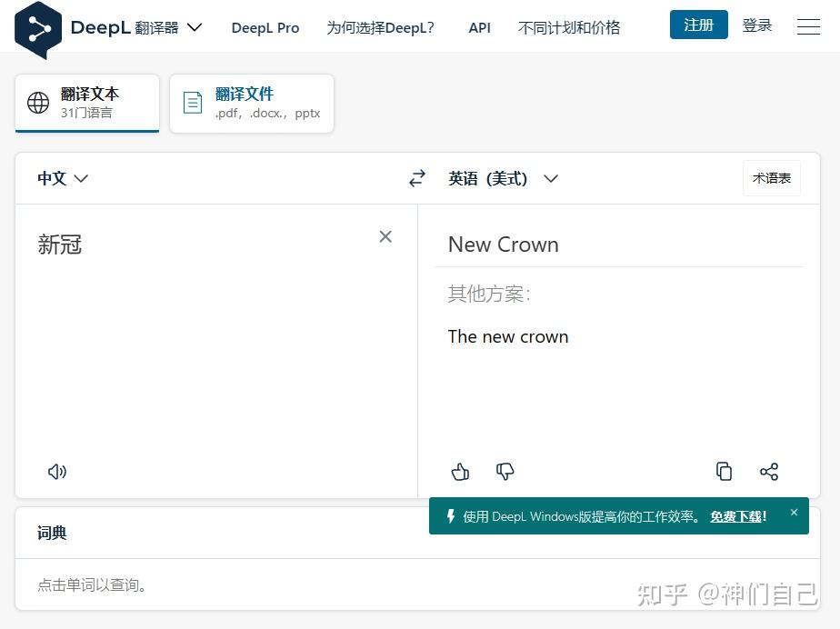Open the 术语表 glossary panel

[771, 178]
